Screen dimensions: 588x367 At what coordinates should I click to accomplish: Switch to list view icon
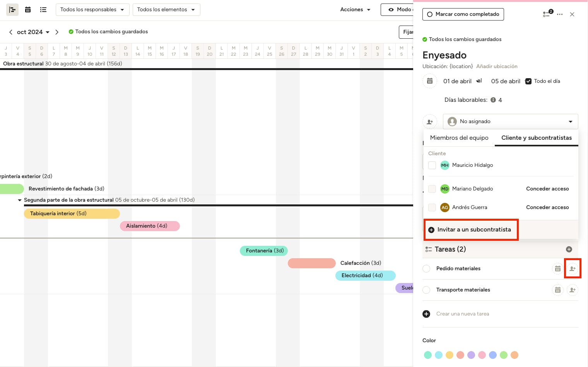[x=43, y=10]
